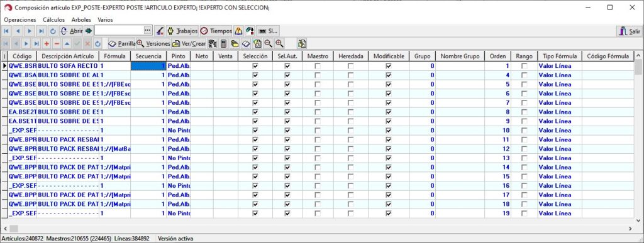
Task: Open Versiones
Action: click(153, 43)
